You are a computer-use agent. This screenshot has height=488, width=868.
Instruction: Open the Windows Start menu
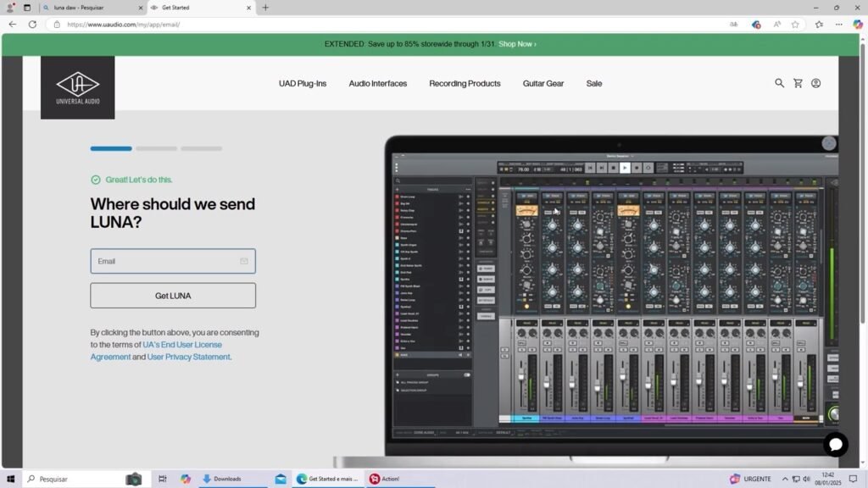[x=10, y=479]
